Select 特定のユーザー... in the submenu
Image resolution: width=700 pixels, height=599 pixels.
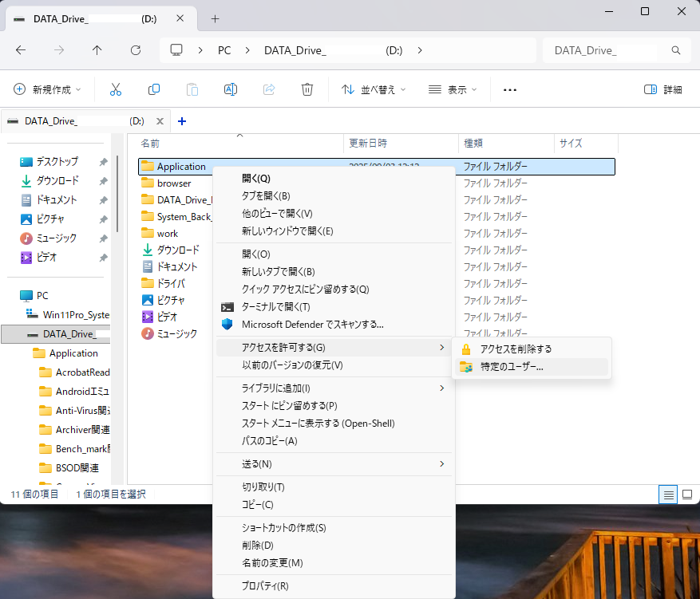[x=512, y=367]
